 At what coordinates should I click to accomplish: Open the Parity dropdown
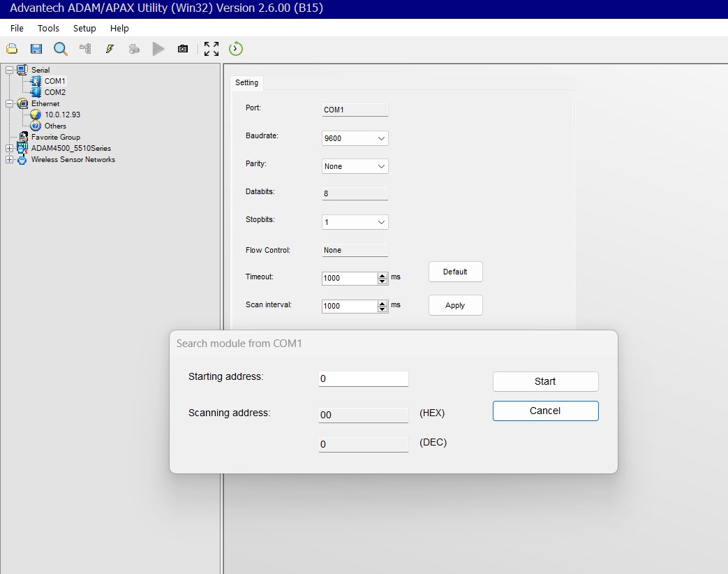click(x=381, y=166)
